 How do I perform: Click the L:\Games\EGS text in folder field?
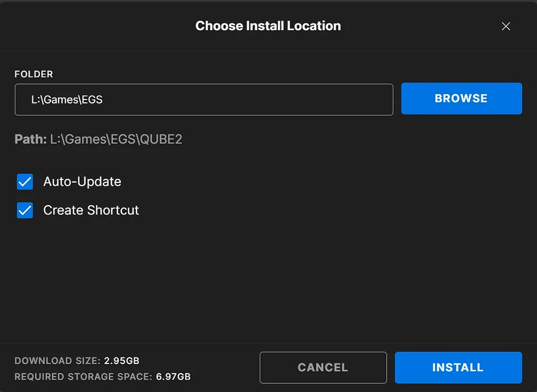[67, 100]
